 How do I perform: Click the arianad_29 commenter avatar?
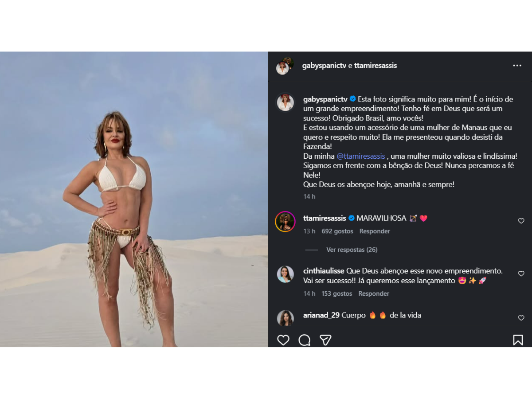[285, 318]
